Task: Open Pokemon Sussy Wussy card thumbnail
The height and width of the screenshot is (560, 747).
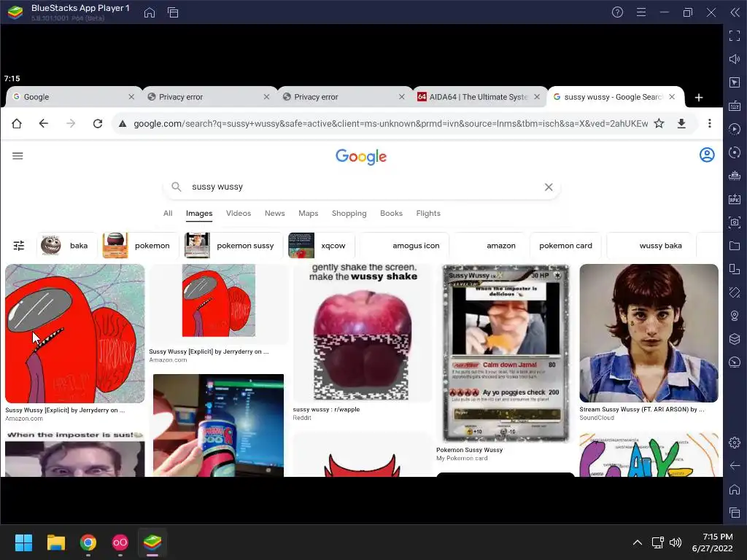Action: [x=506, y=354]
